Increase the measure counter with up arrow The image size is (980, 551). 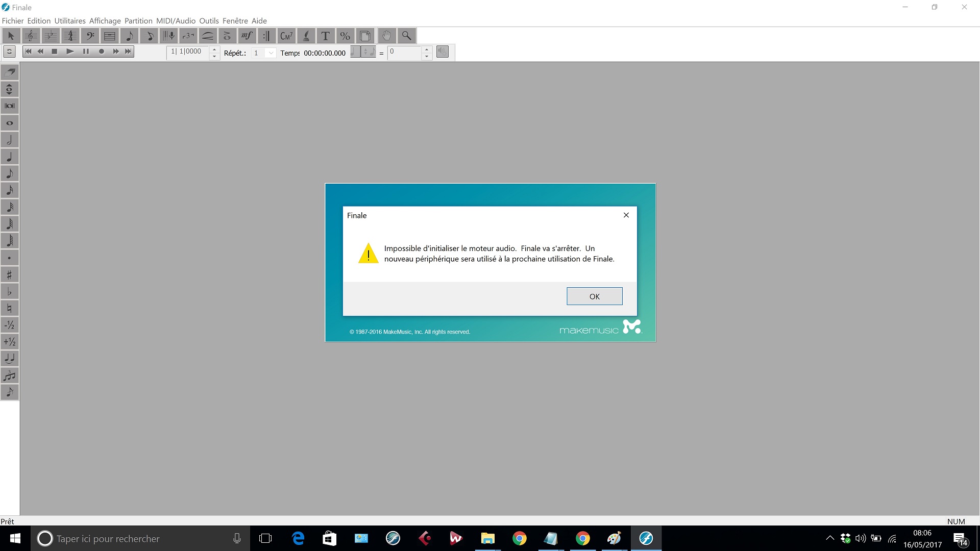point(214,49)
